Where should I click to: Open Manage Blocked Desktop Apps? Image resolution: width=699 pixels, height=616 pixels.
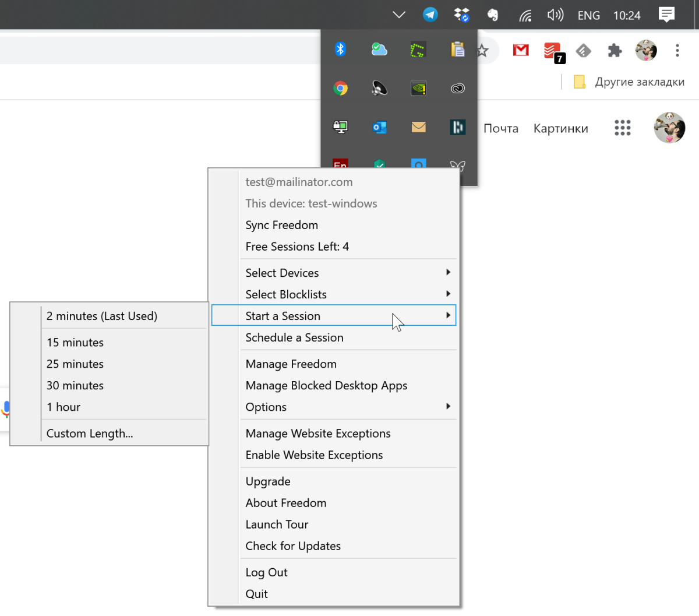(334, 386)
